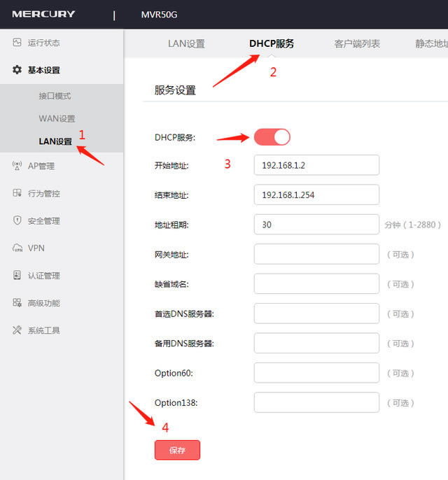Select the DHCP服务 tab
The image size is (448, 480).
pyautogui.click(x=272, y=43)
